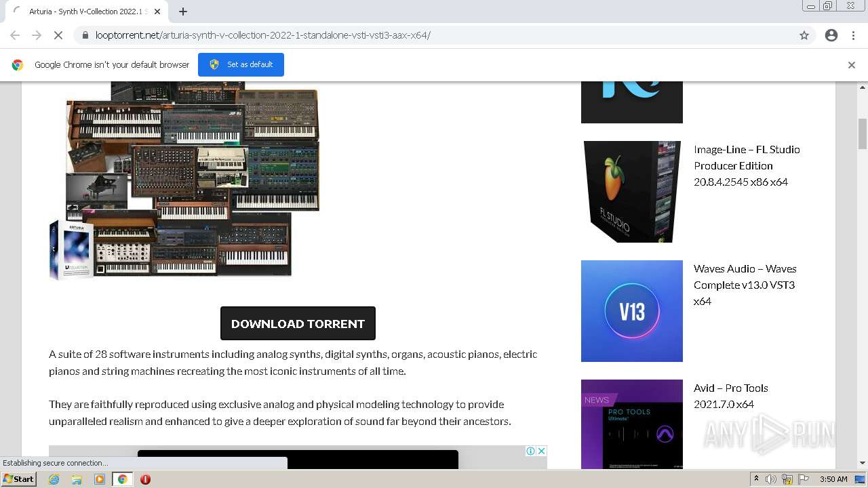Open Image-Line FL Studio Producer Edition link
Screen dimensions: 868x488
pos(747,165)
